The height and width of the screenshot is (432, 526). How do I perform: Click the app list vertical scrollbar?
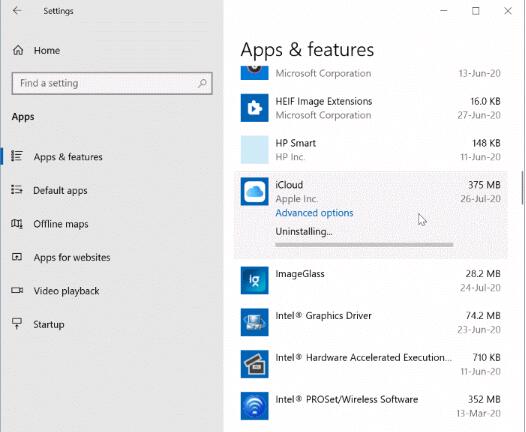tap(522, 187)
